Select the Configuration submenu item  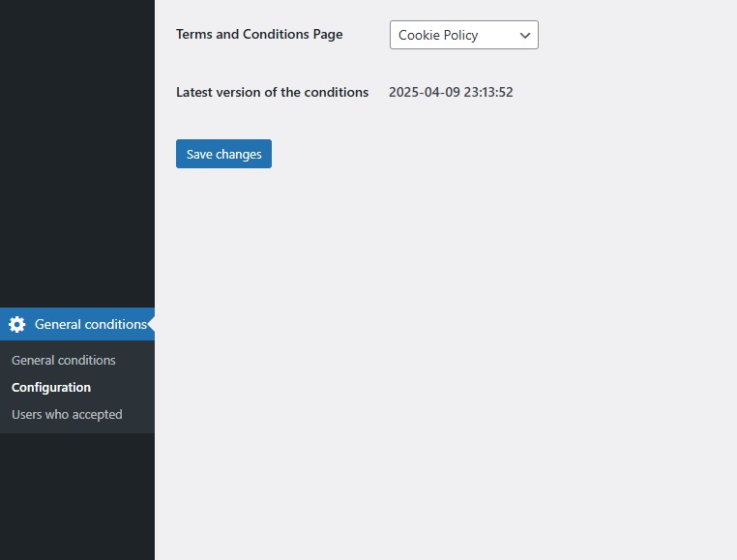(51, 388)
